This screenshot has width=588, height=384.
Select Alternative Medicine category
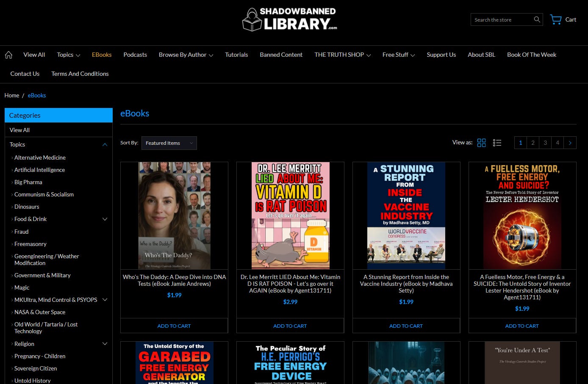click(40, 157)
